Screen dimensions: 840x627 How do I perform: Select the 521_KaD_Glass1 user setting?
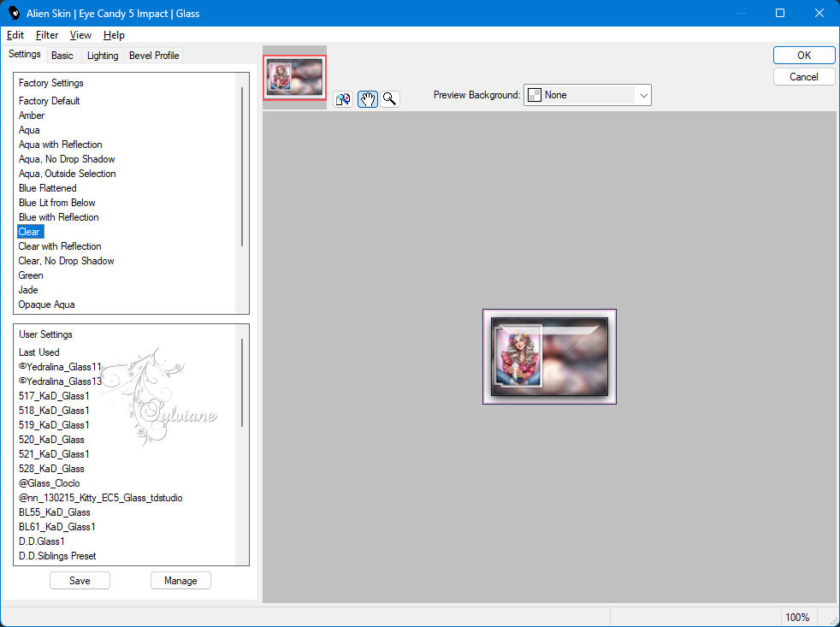54,454
